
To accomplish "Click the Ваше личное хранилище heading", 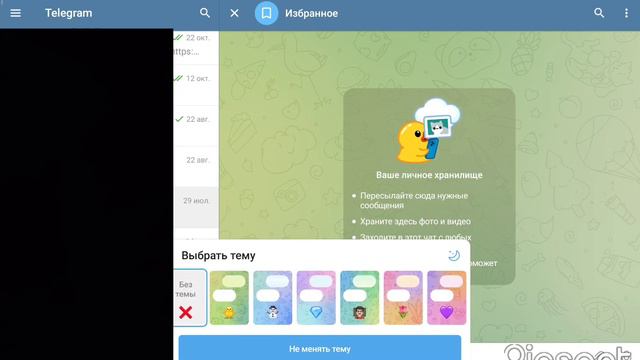I will tap(429, 175).
